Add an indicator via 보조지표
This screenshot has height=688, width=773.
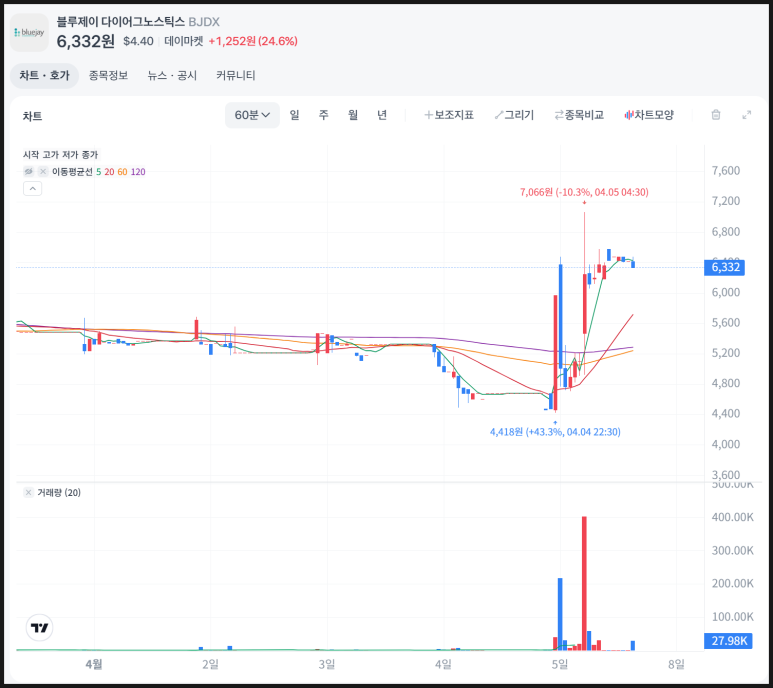pyautogui.click(x=449, y=115)
